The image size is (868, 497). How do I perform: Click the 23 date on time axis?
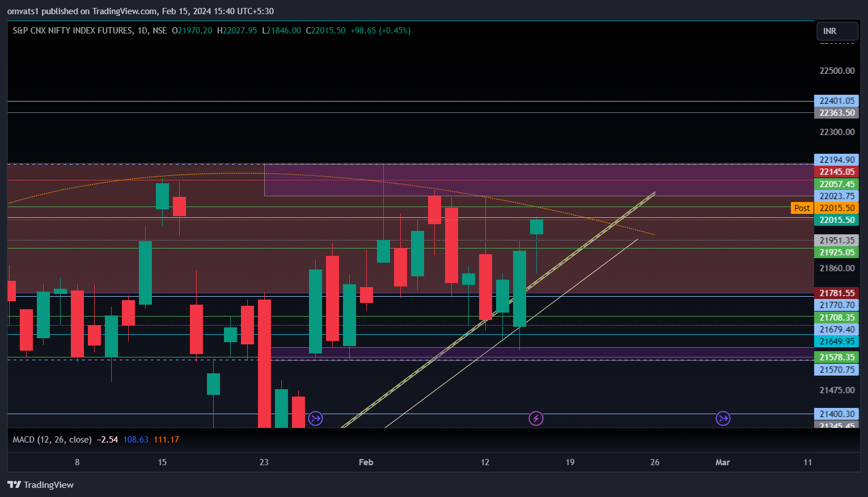[x=264, y=462]
